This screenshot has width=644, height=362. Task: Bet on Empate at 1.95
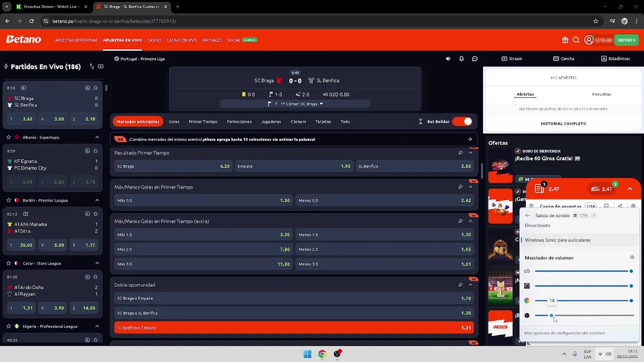click(294, 166)
